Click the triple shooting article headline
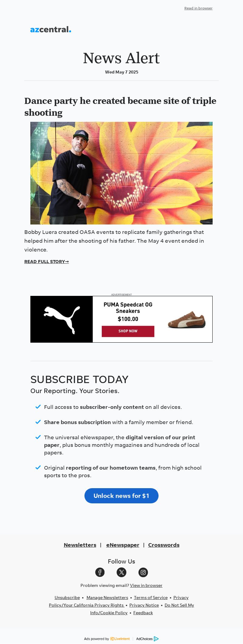 [x=120, y=107]
